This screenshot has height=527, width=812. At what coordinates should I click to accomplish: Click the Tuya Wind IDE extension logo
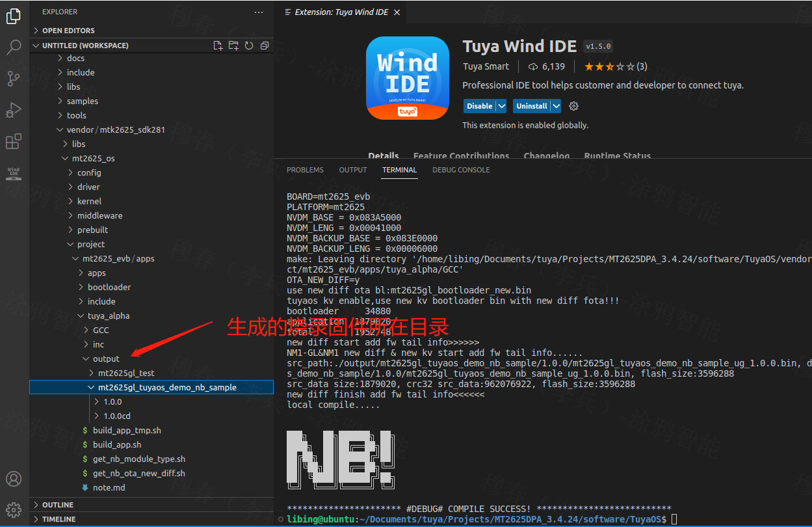click(408, 78)
